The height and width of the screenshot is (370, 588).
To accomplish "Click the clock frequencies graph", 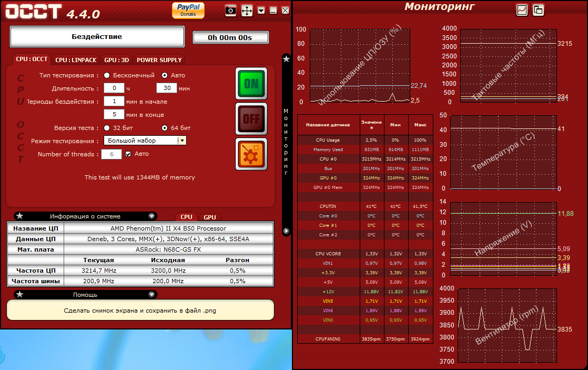I will tap(509, 65).
